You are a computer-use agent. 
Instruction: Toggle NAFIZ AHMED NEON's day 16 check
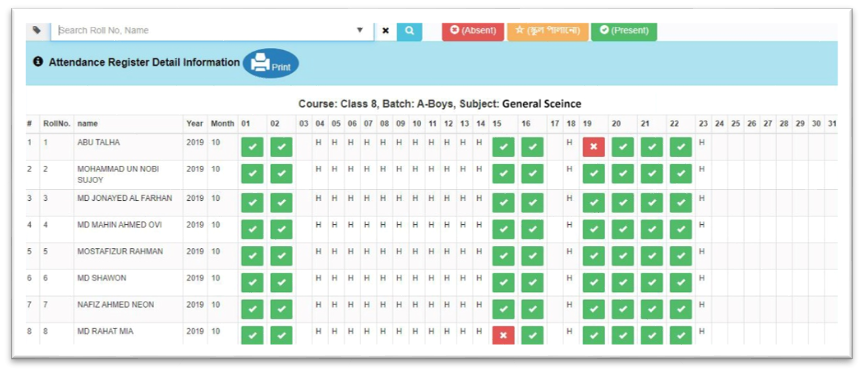pyautogui.click(x=532, y=309)
